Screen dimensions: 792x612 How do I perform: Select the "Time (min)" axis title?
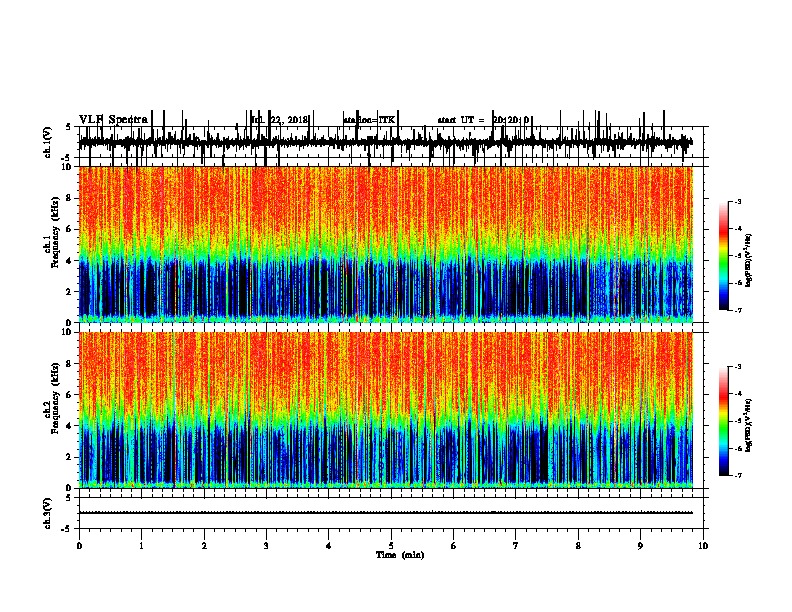click(400, 555)
